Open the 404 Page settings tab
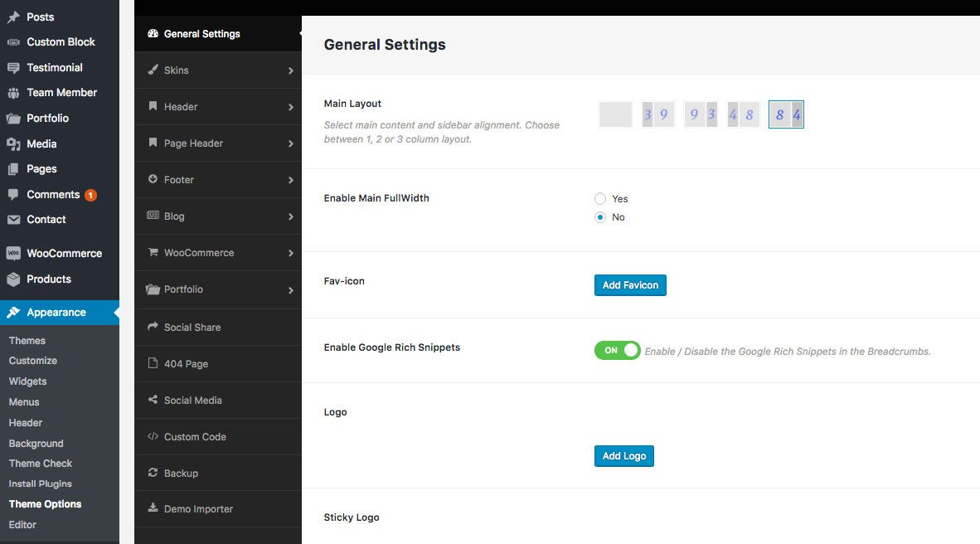The width and height of the screenshot is (980, 544). click(x=186, y=364)
